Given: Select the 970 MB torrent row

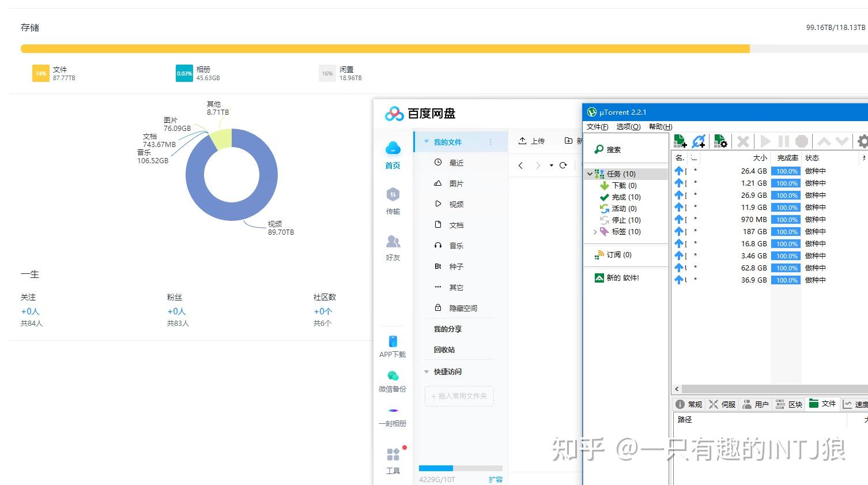Looking at the screenshot, I should tap(770, 219).
